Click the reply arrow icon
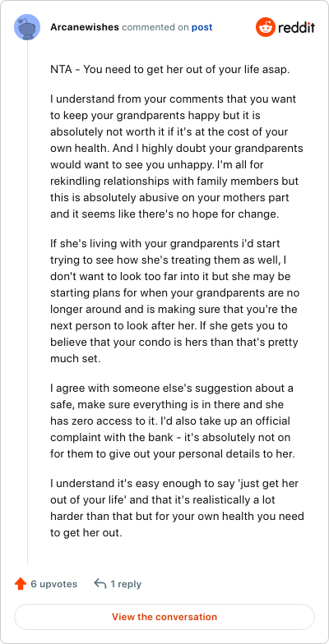329x644 pixels. point(100,583)
